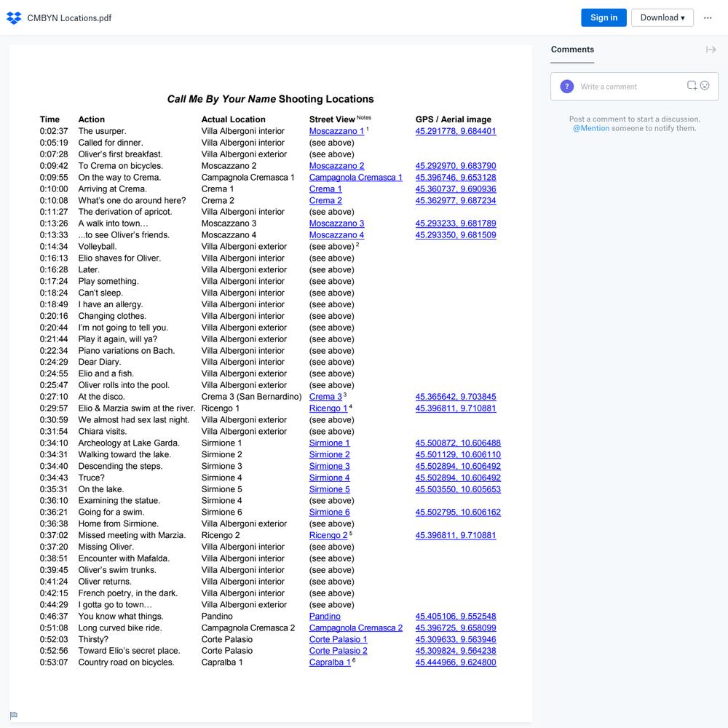Screen dimensions: 728x728
Task: Select the question-mark user avatar
Action: coord(566,87)
